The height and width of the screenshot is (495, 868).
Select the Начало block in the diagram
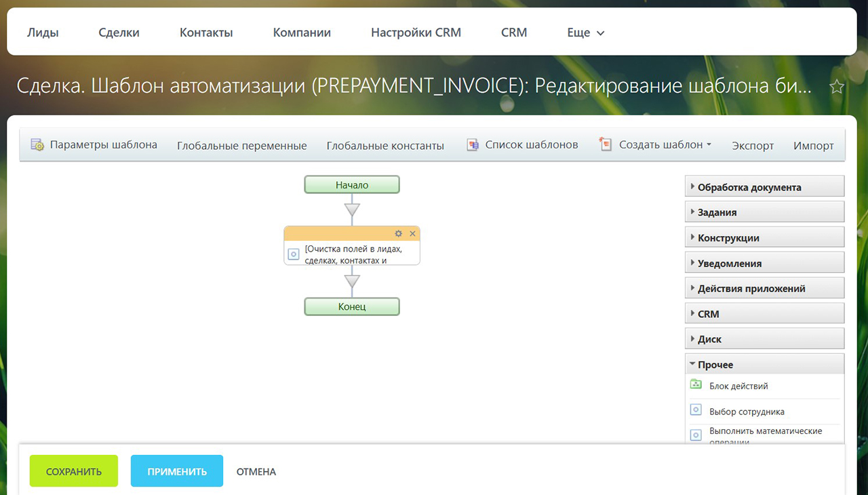(x=352, y=184)
